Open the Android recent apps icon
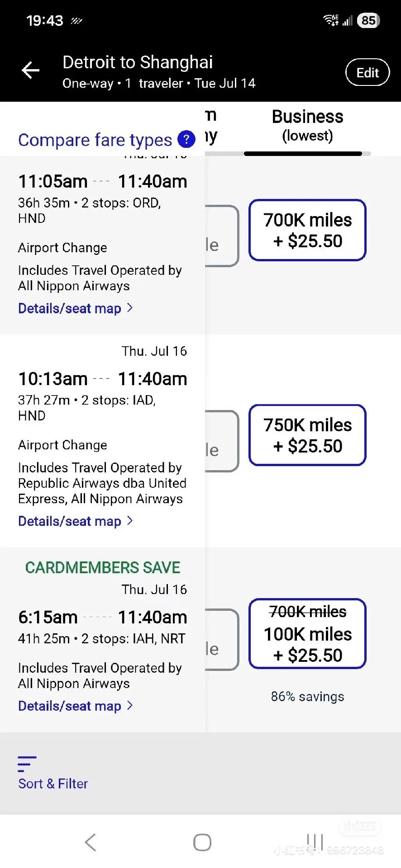Viewport: 401px width, 868px height. point(315,842)
